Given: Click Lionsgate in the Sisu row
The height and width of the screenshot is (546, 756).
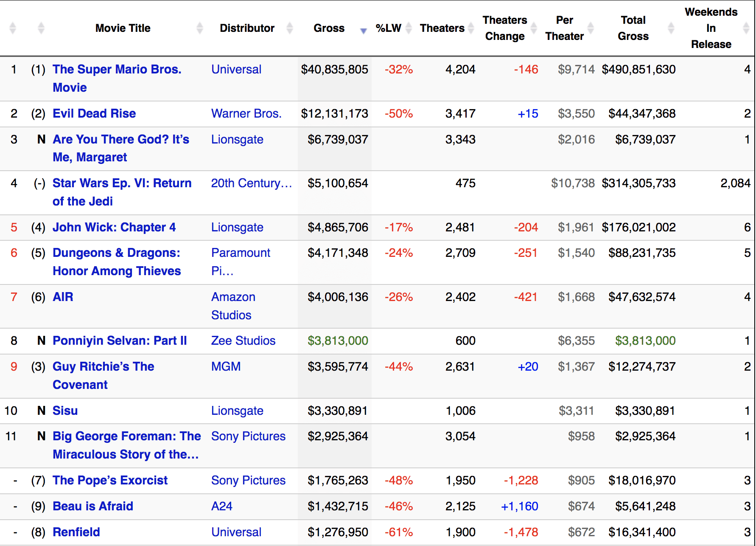Looking at the screenshot, I should [x=237, y=411].
